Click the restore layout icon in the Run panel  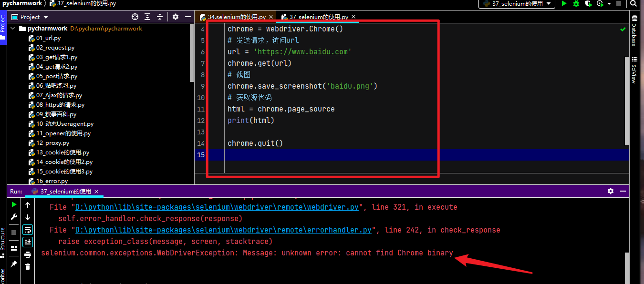[14, 248]
